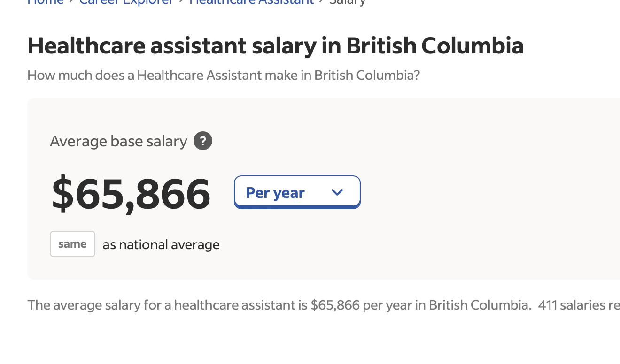The width and height of the screenshot is (620, 364).
Task: Go to the Home breadcrumb link
Action: pos(46,2)
